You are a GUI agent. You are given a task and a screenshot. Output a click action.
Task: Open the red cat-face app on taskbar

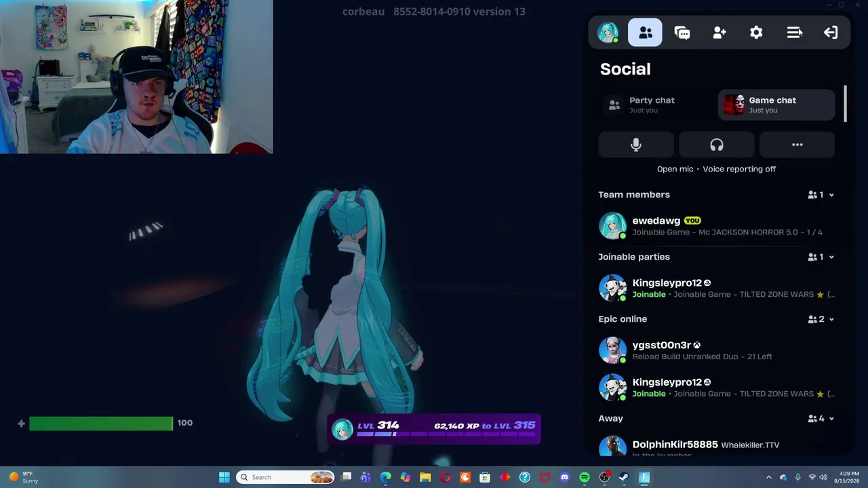pos(545,477)
